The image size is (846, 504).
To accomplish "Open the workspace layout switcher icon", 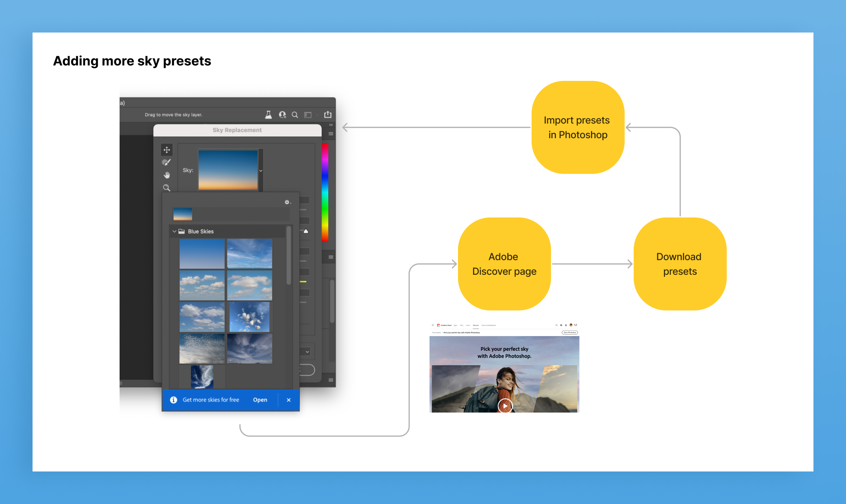I will point(308,115).
